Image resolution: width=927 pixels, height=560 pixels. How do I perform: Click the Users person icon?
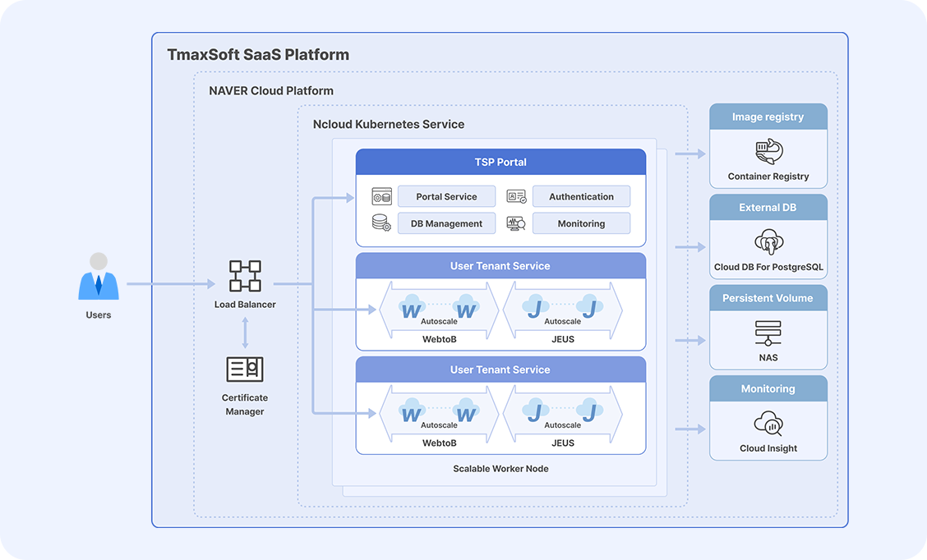pyautogui.click(x=99, y=277)
